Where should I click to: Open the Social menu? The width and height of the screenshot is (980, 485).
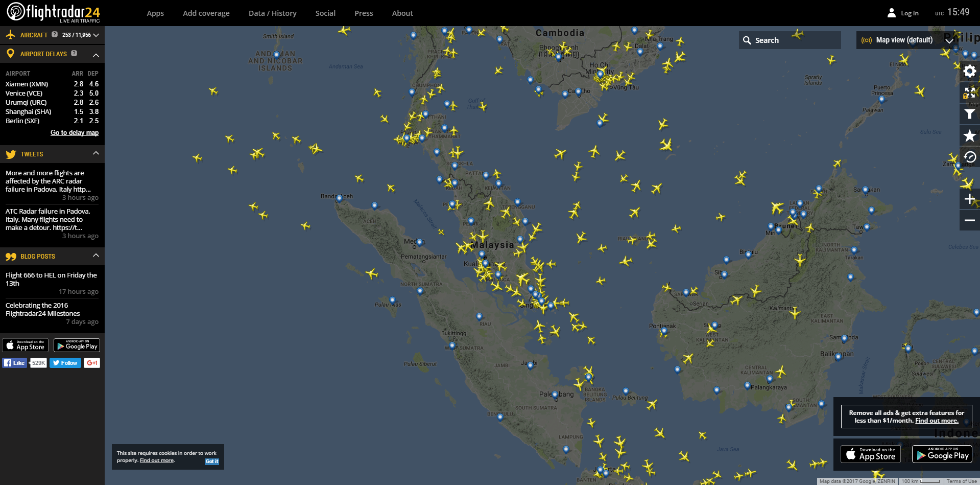pos(325,13)
